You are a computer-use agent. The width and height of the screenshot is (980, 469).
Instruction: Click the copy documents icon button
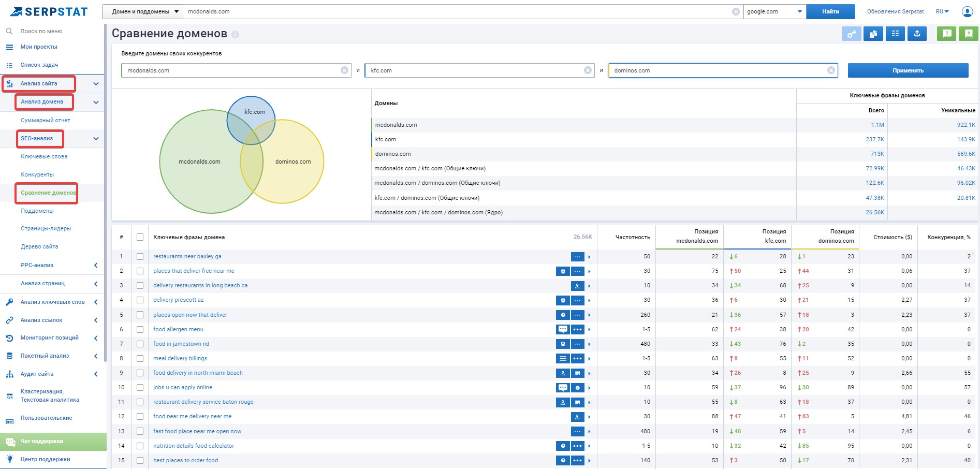point(873,34)
